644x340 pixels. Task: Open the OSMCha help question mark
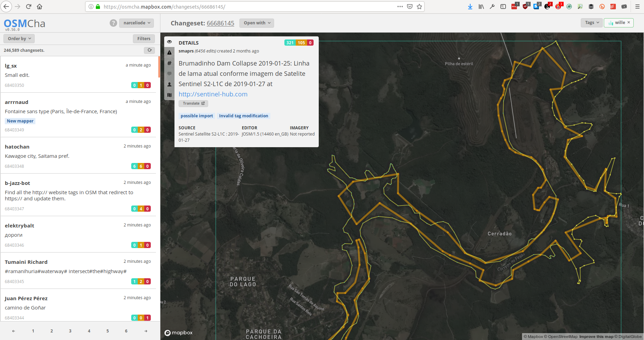tap(113, 23)
